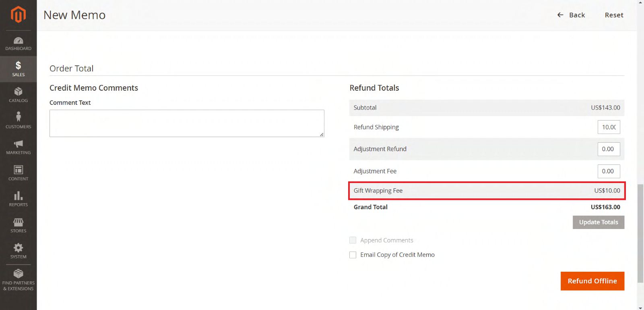644x310 pixels.
Task: Enable Email Copy of Credit Memo
Action: 353,255
